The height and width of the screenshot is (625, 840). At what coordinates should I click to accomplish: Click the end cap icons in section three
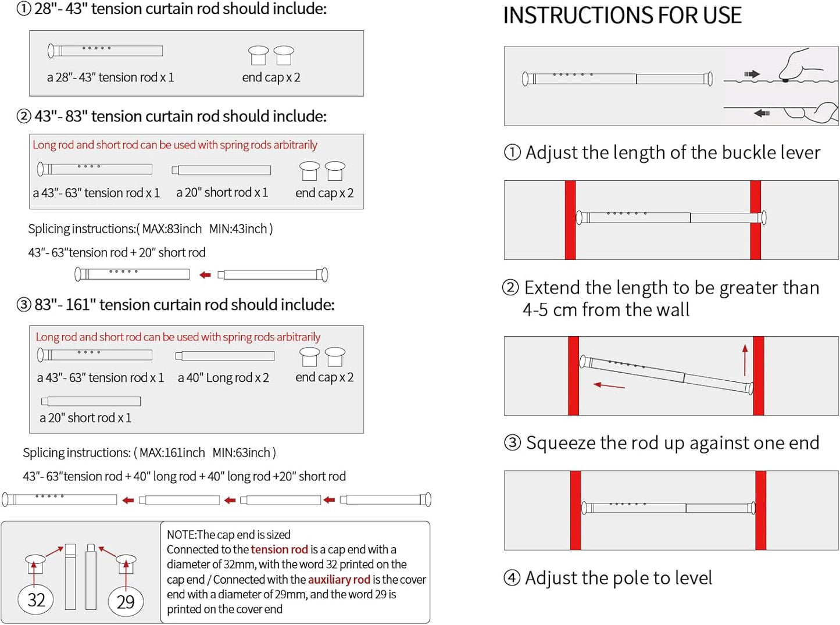pos(322,356)
